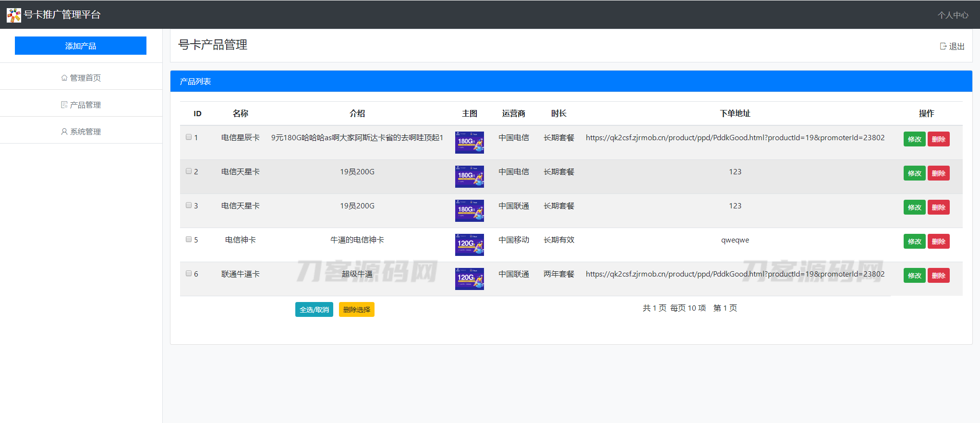Screen dimensions: 980x423
Task: Tick the checkbox for product ID 3
Action: coord(189,205)
